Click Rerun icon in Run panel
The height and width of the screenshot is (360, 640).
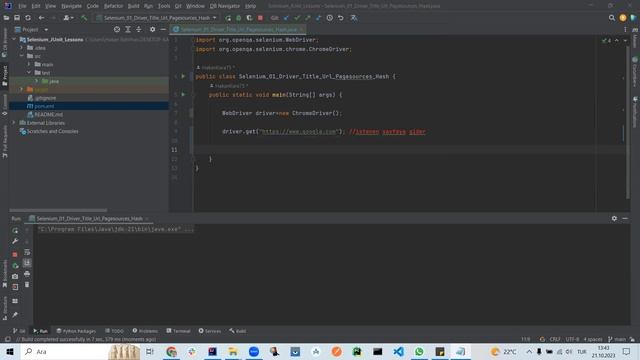[15, 230]
